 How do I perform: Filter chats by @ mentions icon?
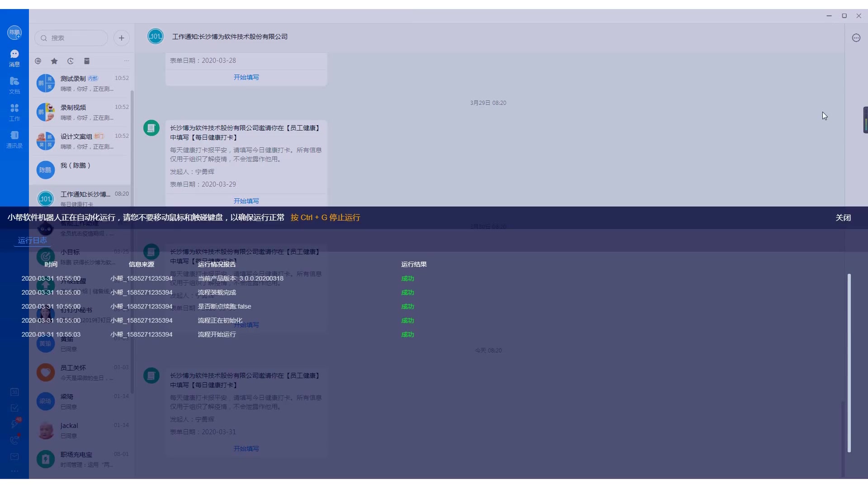(38, 61)
